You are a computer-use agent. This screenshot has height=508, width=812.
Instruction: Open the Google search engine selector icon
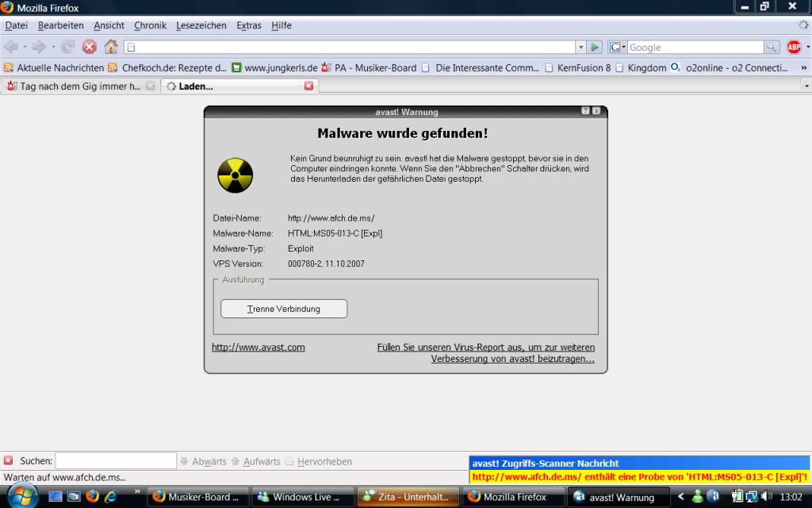(x=616, y=47)
